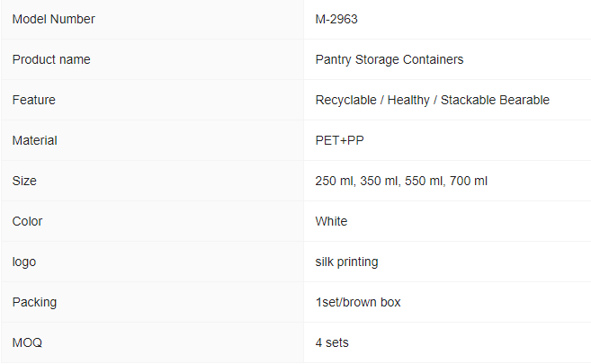The image size is (591, 364).
Task: Click the Model Number label cell
Action: (x=152, y=19)
